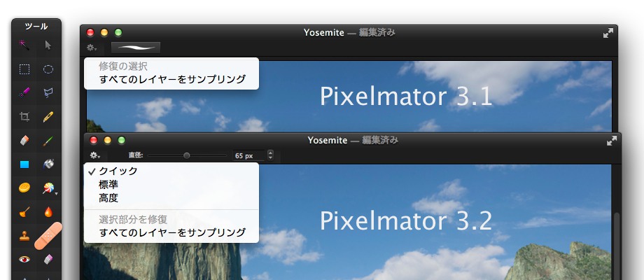Choose the Elliptical Marquee tool
Image resolution: width=644 pixels, height=280 pixels.
click(x=48, y=69)
